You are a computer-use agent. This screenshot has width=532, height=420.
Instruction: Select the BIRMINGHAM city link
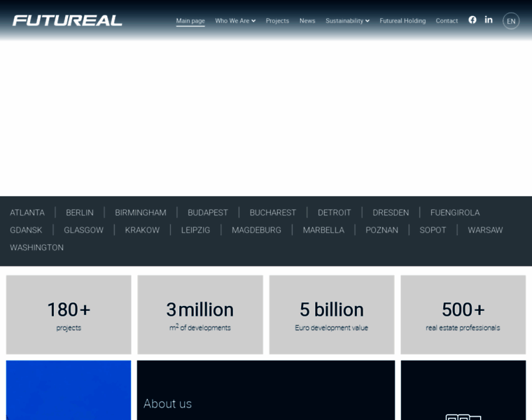click(141, 213)
